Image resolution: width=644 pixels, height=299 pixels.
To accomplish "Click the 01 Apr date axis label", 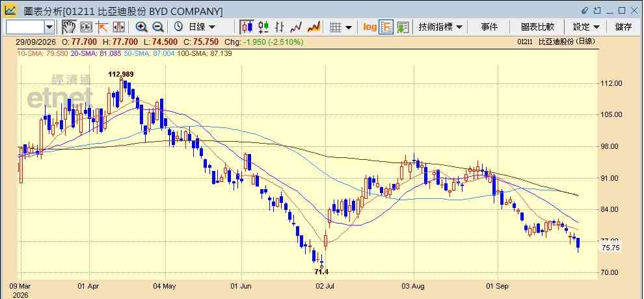I will [x=88, y=286].
